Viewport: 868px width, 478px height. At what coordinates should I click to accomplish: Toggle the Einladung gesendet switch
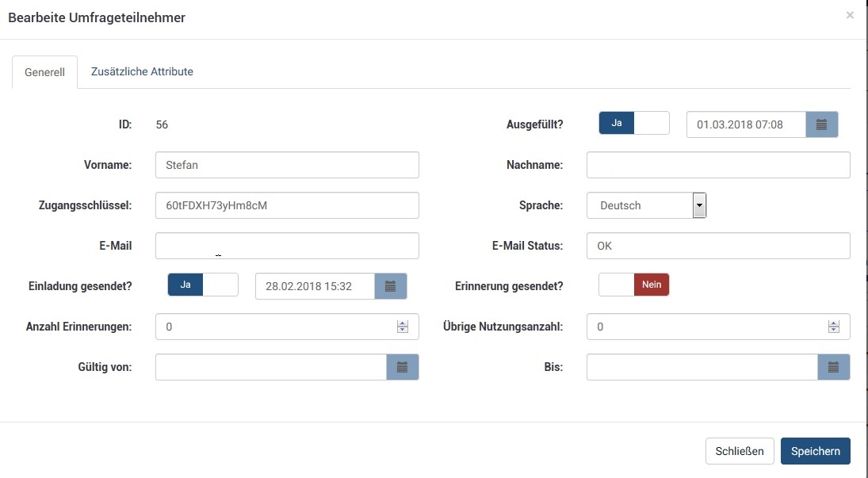(202, 285)
